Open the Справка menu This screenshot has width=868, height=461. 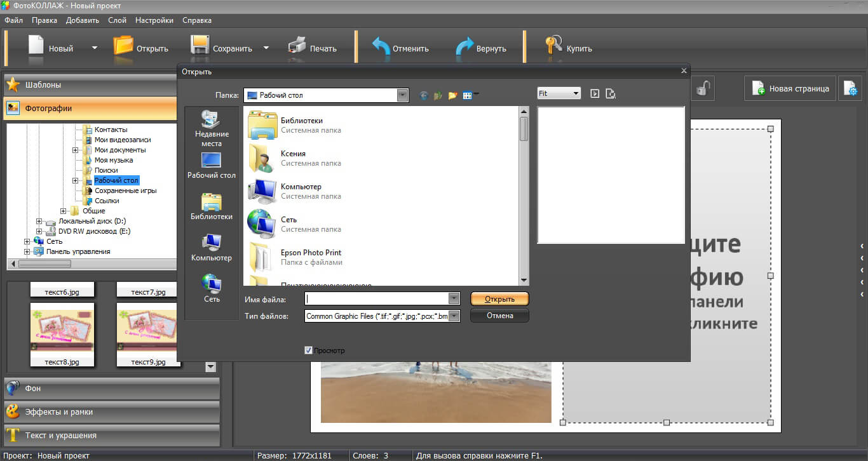tap(197, 20)
